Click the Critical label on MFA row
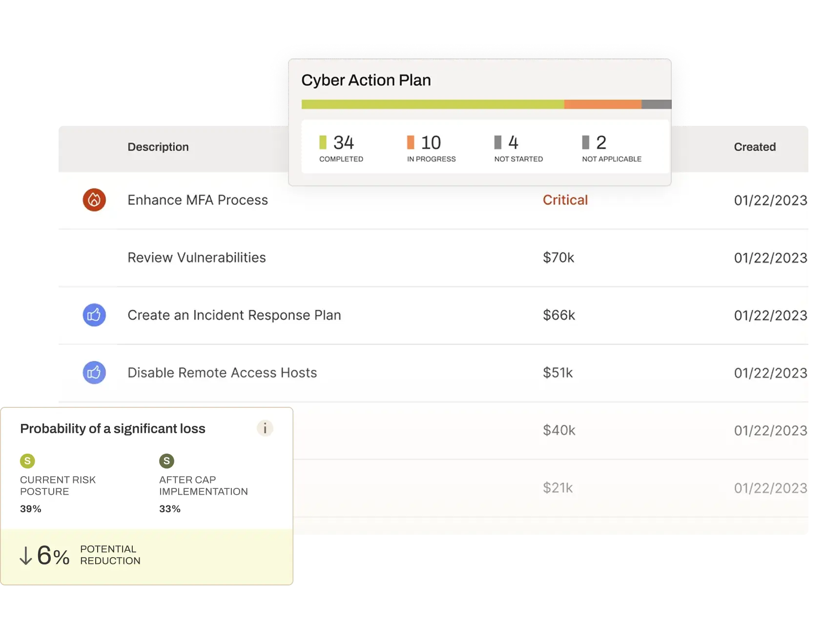Image resolution: width=825 pixels, height=644 pixels. coord(565,200)
